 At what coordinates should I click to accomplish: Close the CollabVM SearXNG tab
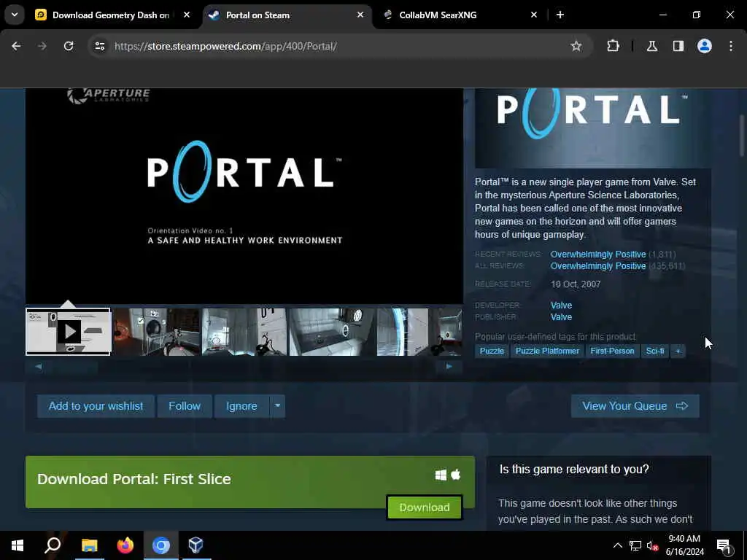[534, 15]
